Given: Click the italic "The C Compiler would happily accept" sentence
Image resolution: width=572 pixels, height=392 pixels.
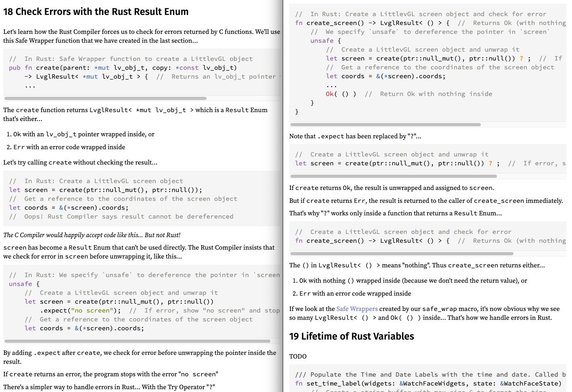Looking at the screenshot, I should click(x=92, y=235).
